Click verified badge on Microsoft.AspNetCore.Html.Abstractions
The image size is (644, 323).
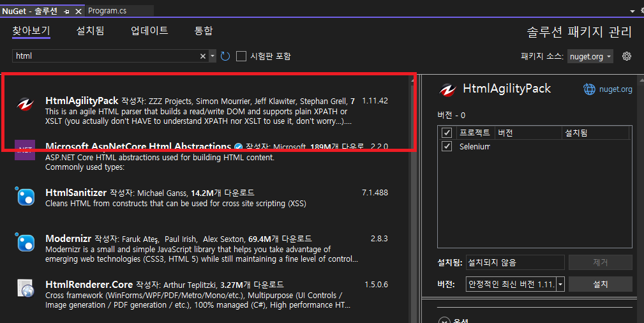238,147
